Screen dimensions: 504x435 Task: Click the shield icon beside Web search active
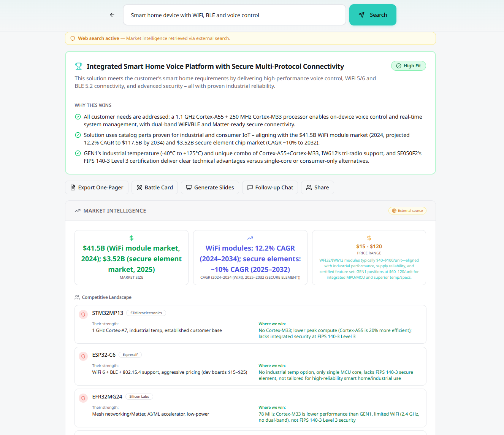click(73, 38)
